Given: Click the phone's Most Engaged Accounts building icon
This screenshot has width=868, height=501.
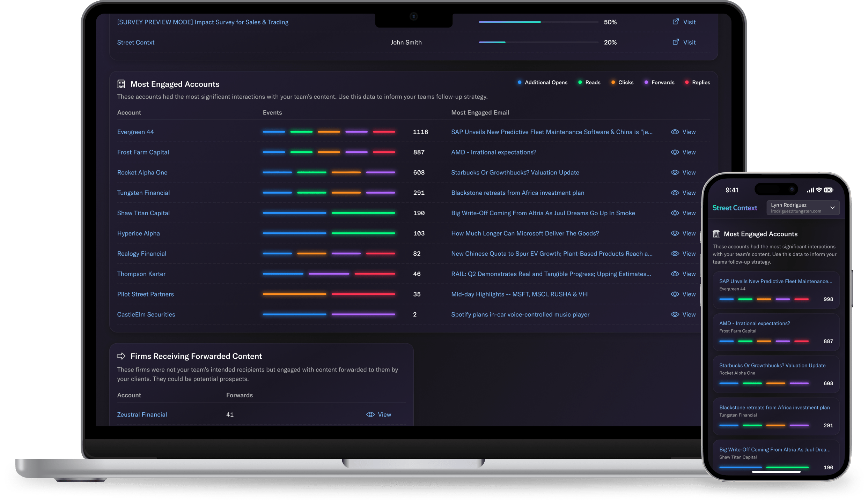Looking at the screenshot, I should coord(716,234).
